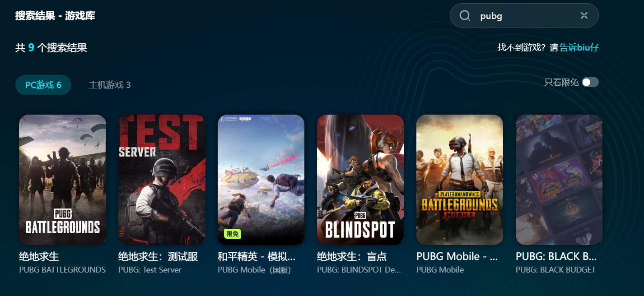Open the PUBG Mobile Battlegrounds cover
The height and width of the screenshot is (296, 644).
pyautogui.click(x=460, y=180)
